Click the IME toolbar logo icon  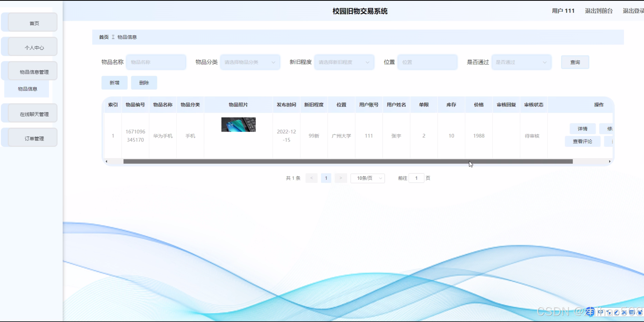point(590,312)
